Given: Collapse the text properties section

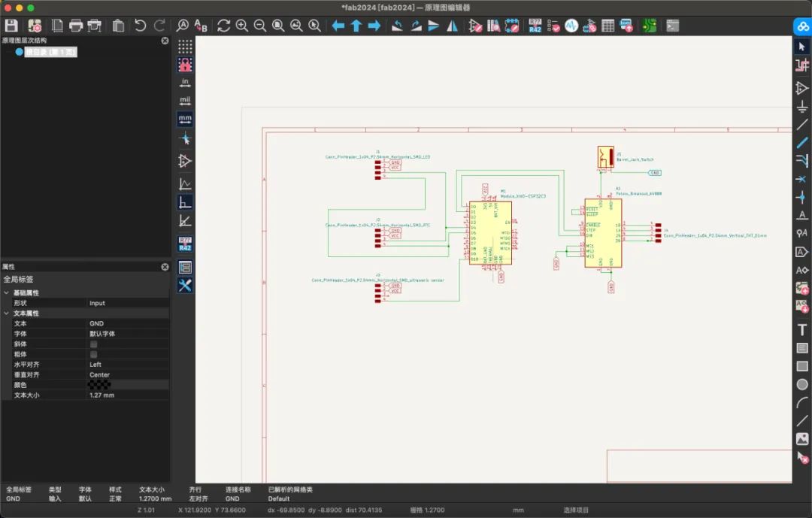Looking at the screenshot, I should point(6,314).
